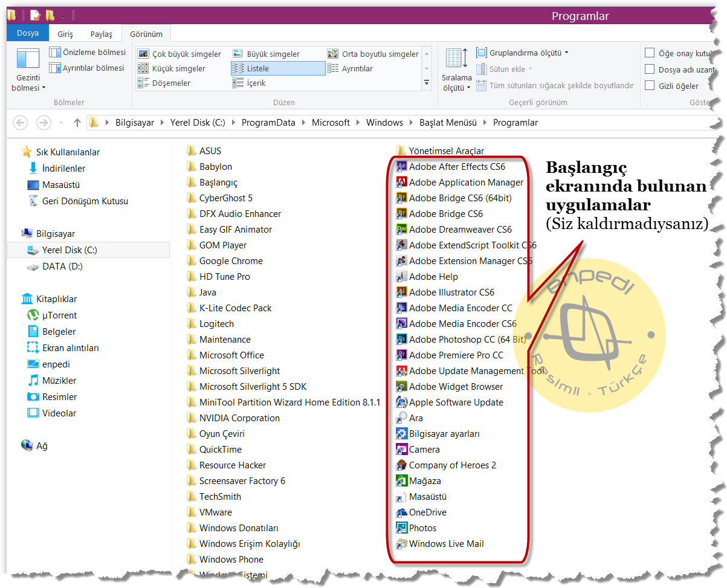Toggle Ayrıntılar bölmesi pane
The height and width of the screenshot is (588, 727).
87,68
